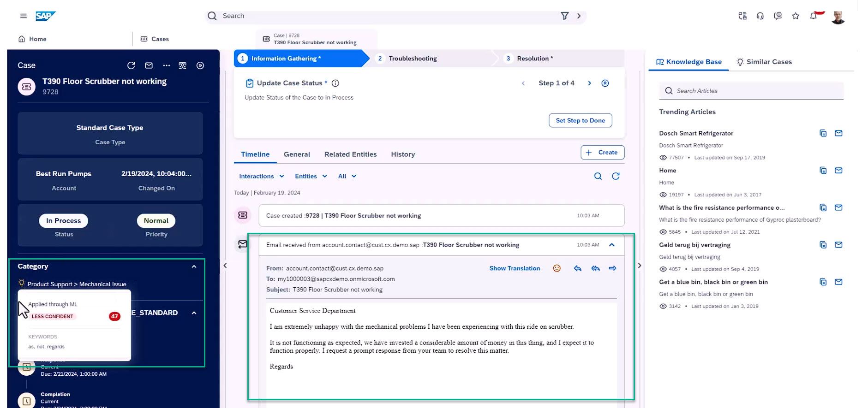868x408 pixels.
Task: Reply all to the received email
Action: 595,268
